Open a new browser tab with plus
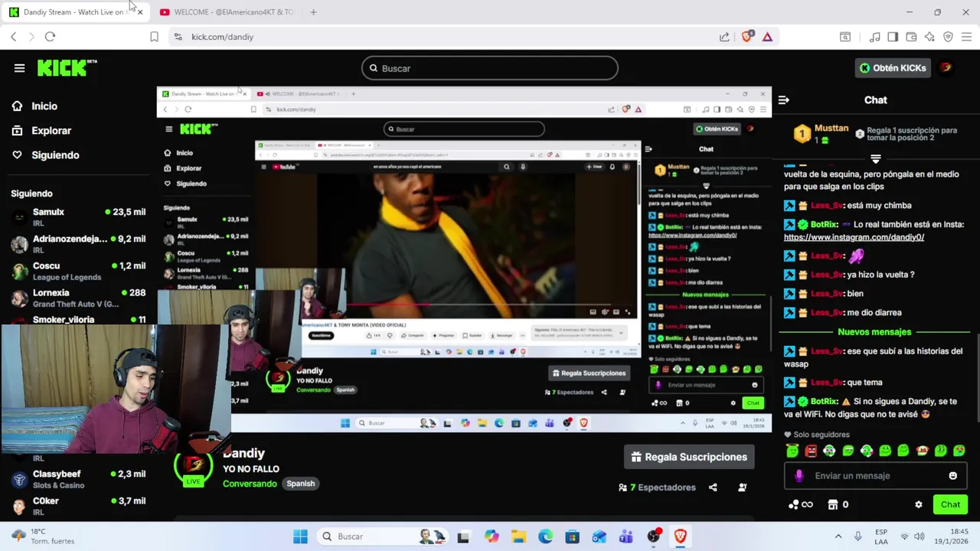The width and height of the screenshot is (980, 551). click(x=313, y=12)
